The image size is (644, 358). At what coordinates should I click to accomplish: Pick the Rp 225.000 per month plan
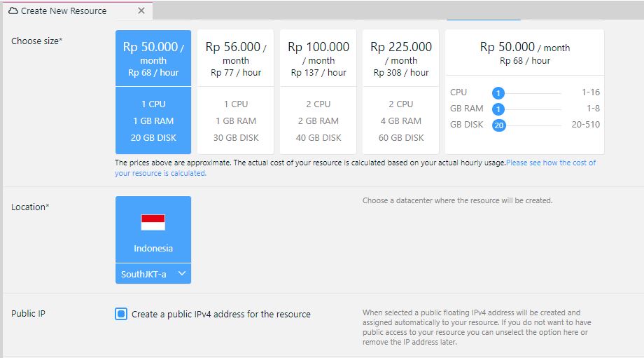[x=401, y=92]
